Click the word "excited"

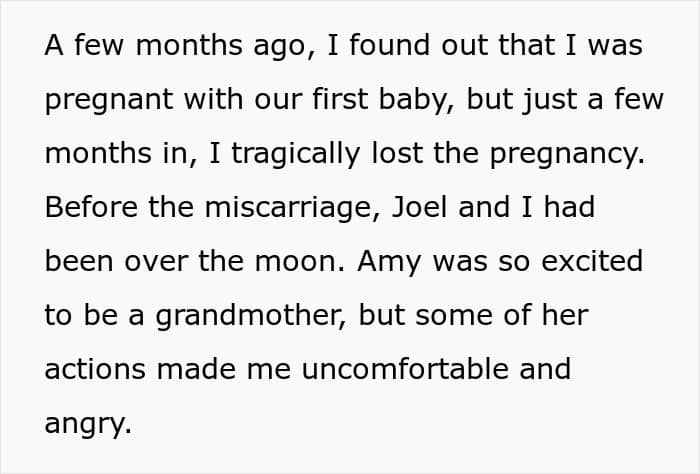coord(592,261)
